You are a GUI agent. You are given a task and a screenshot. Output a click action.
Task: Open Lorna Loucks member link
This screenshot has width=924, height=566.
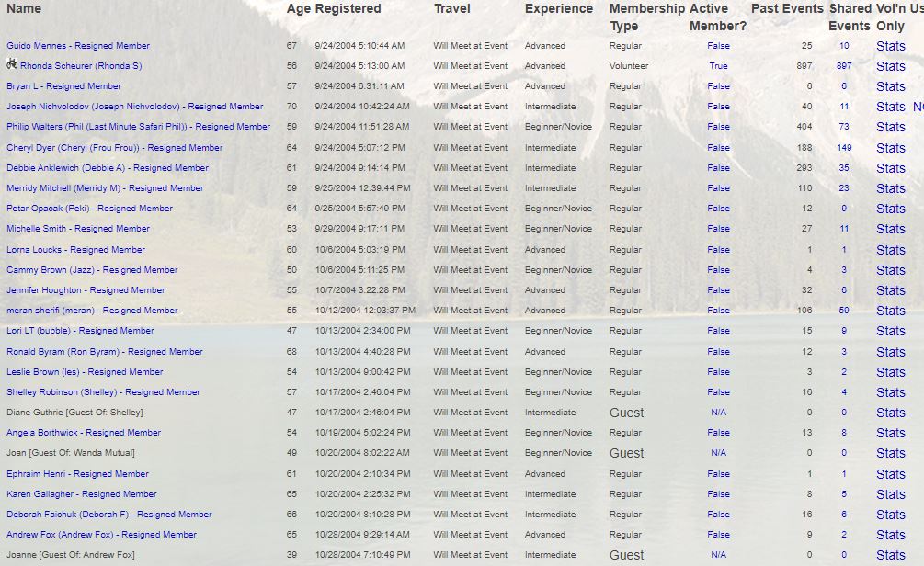75,250
